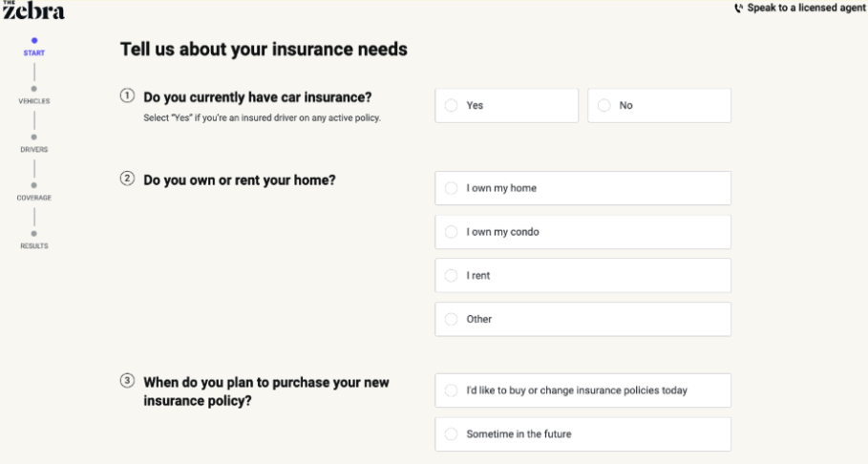Viewport: 868px width, 464px height.
Task: Pick the I rent option
Action: pyautogui.click(x=582, y=276)
